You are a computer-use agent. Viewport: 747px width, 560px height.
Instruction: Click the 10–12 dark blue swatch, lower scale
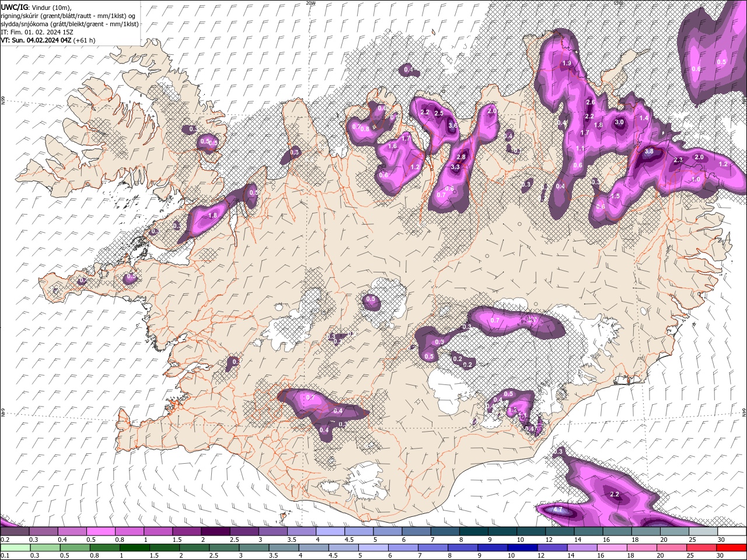pos(522,548)
